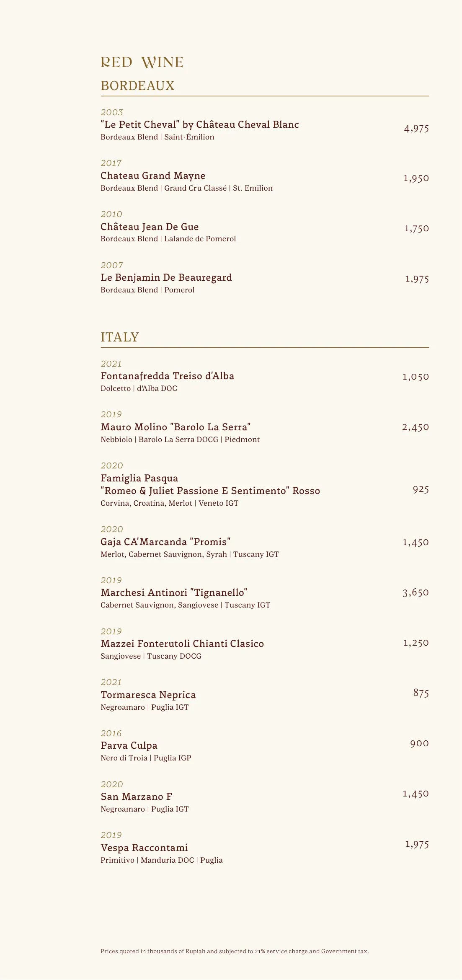The height and width of the screenshot is (980, 462).
Task: Click the ITALY section heading
Action: 119,337
